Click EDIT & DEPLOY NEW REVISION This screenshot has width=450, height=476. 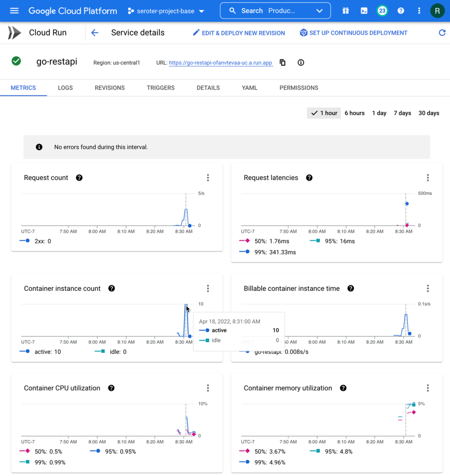[238, 33]
